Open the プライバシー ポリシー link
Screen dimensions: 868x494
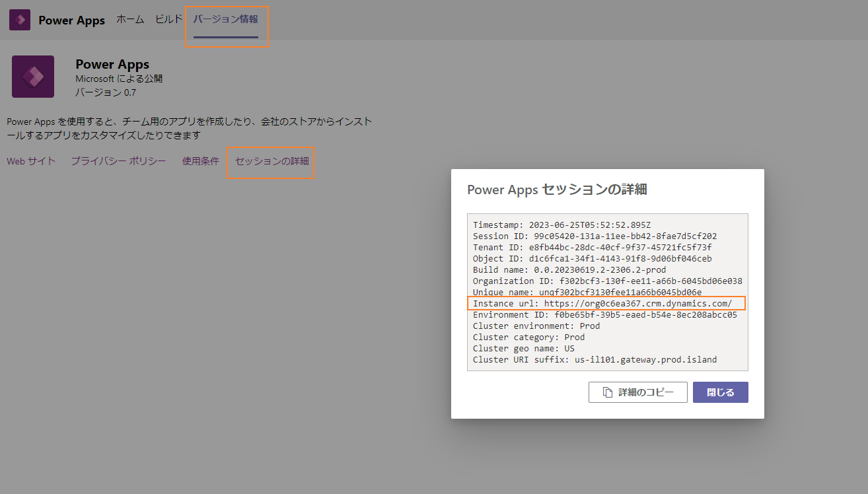119,161
